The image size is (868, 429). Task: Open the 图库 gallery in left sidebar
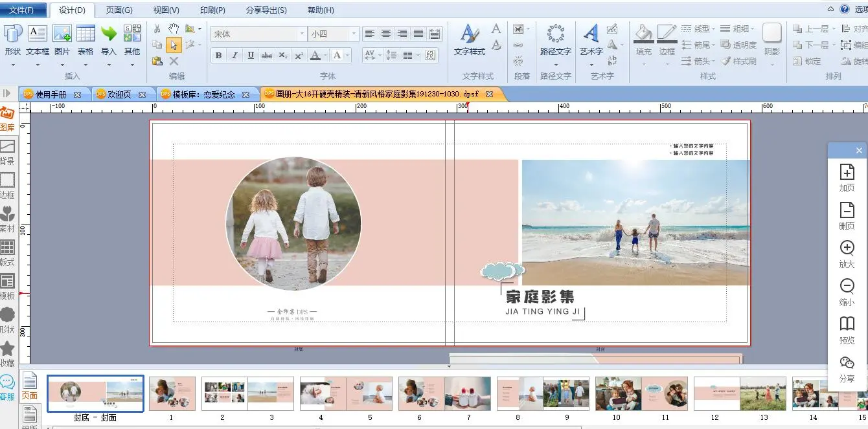7,118
